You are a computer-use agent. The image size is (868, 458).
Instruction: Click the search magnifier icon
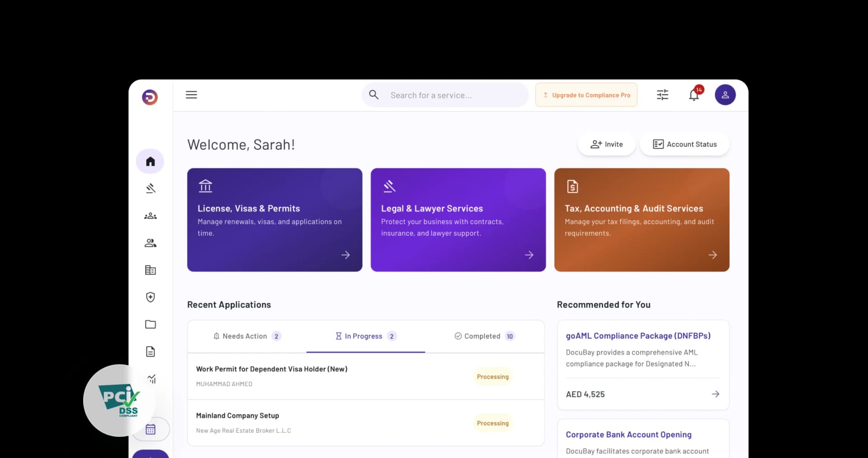(x=374, y=95)
